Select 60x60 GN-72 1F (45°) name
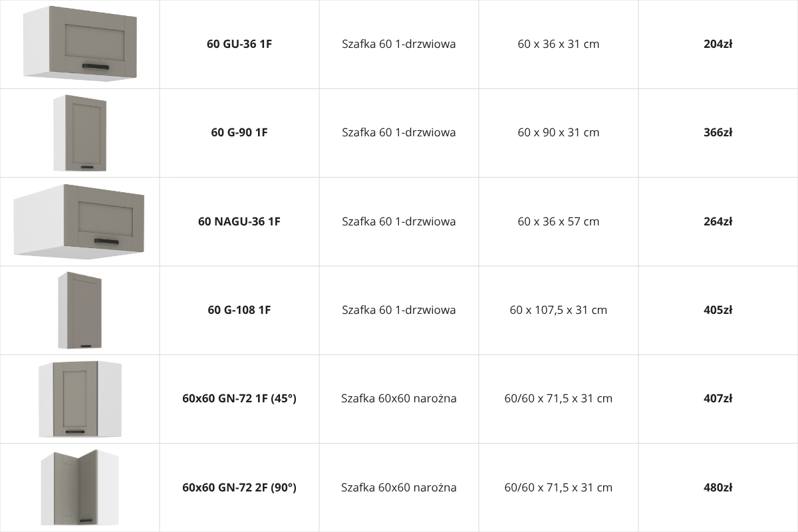The width and height of the screenshot is (798, 532). point(239,398)
